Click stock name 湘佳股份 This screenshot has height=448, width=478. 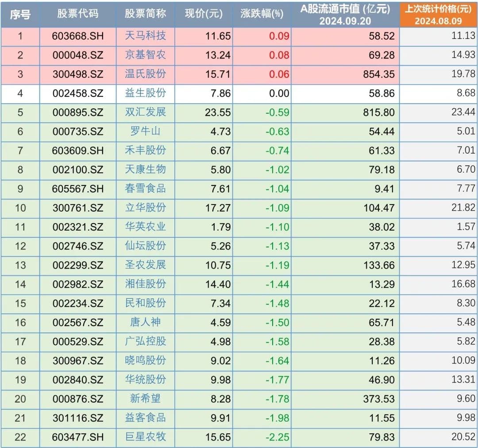click(146, 284)
